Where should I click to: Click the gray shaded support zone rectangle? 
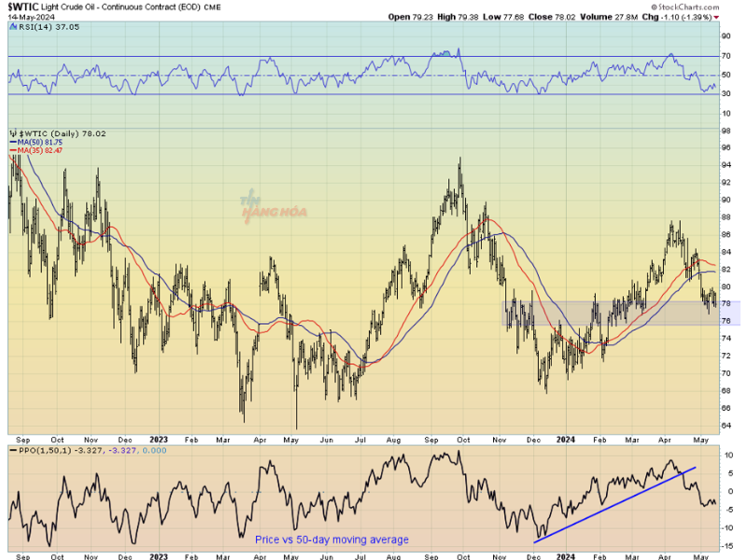pyautogui.click(x=621, y=313)
